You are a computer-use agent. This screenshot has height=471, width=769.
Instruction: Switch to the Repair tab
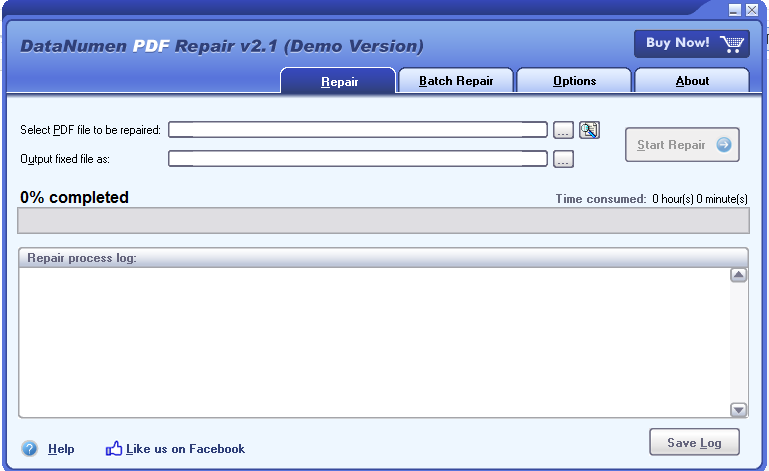tap(338, 81)
